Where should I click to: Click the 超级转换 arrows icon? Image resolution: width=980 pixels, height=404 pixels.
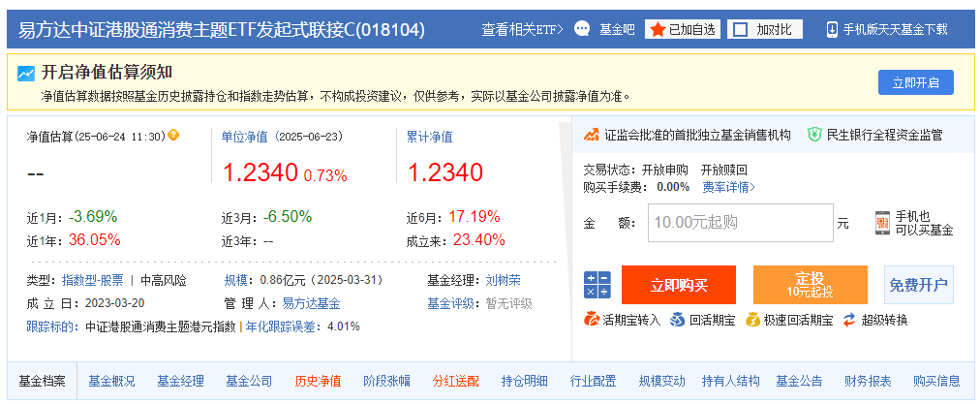tap(848, 320)
